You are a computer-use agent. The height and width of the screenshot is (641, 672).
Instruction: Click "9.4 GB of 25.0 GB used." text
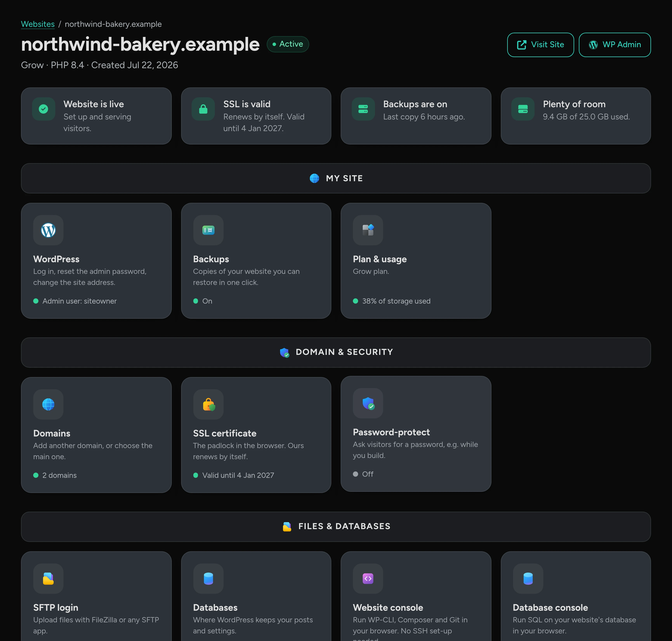586,117
